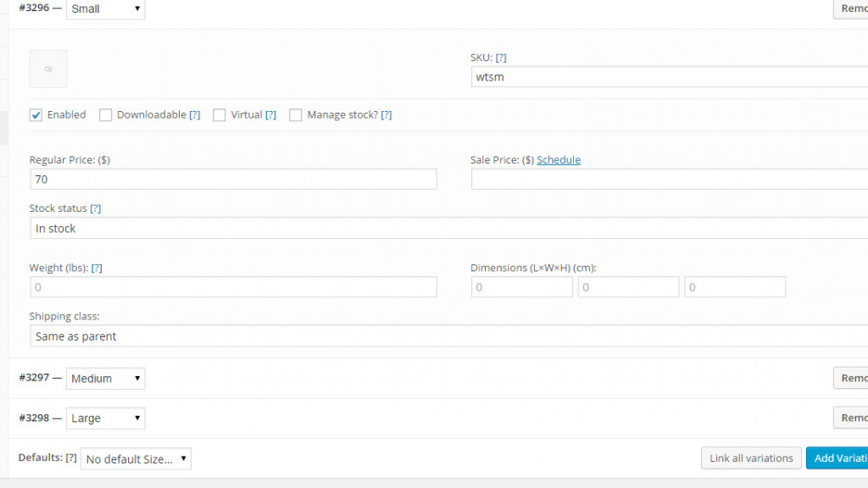
Task: Check the Manage stock? checkbox
Action: tap(296, 115)
